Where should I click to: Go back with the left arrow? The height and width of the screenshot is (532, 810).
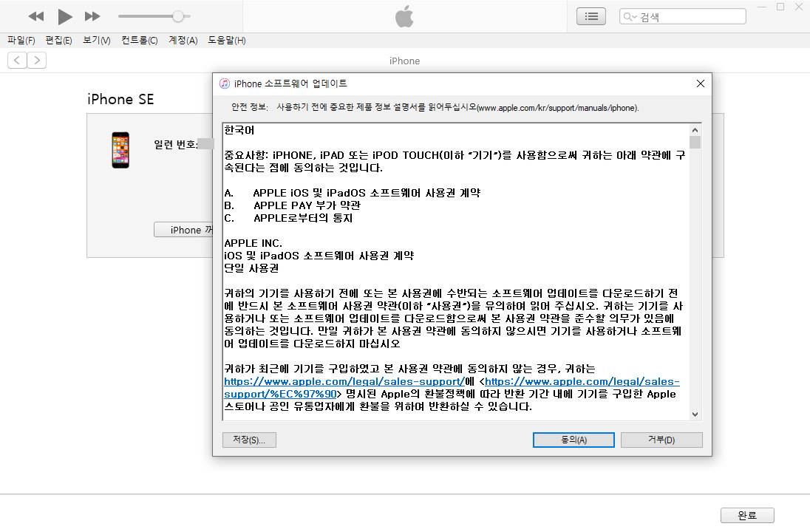tap(17, 61)
